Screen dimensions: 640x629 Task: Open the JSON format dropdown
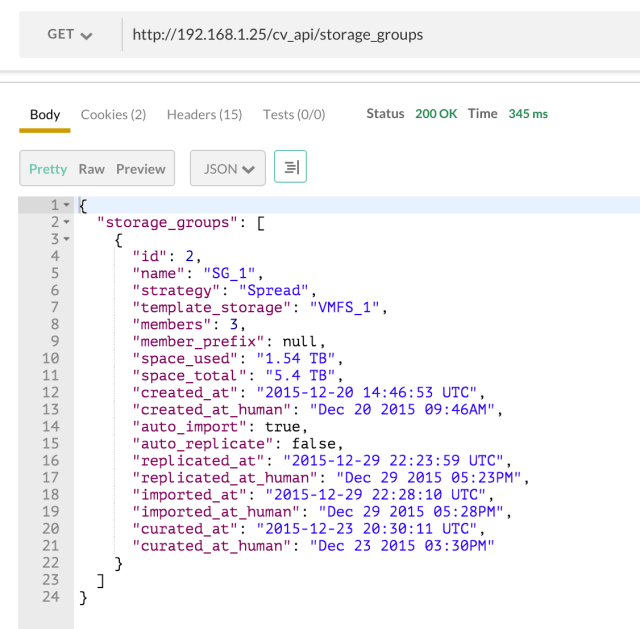[228, 168]
